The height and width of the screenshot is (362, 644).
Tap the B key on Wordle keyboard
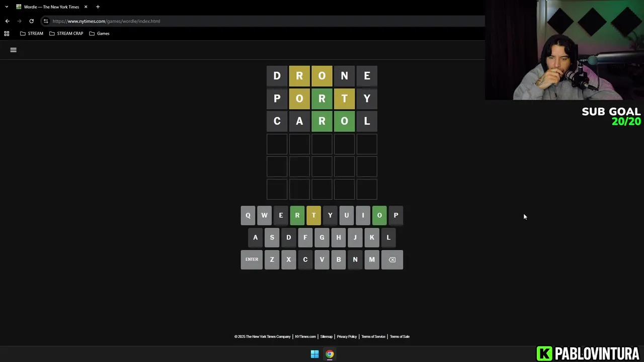click(x=339, y=259)
